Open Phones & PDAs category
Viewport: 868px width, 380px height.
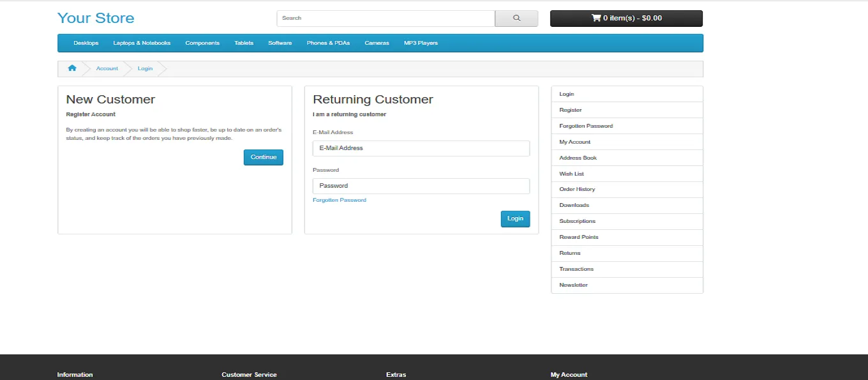[328, 43]
